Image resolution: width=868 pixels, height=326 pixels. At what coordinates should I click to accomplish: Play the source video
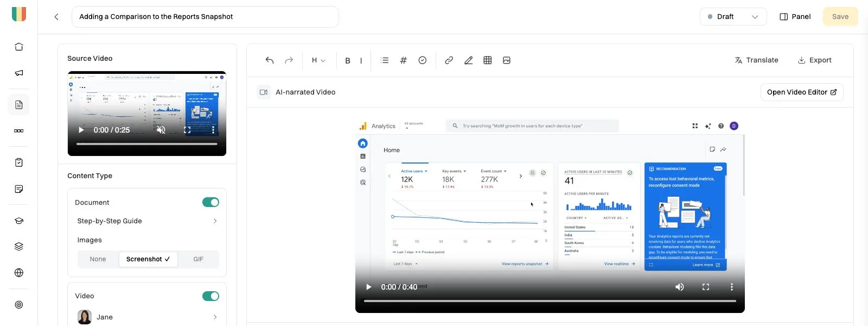tap(81, 130)
